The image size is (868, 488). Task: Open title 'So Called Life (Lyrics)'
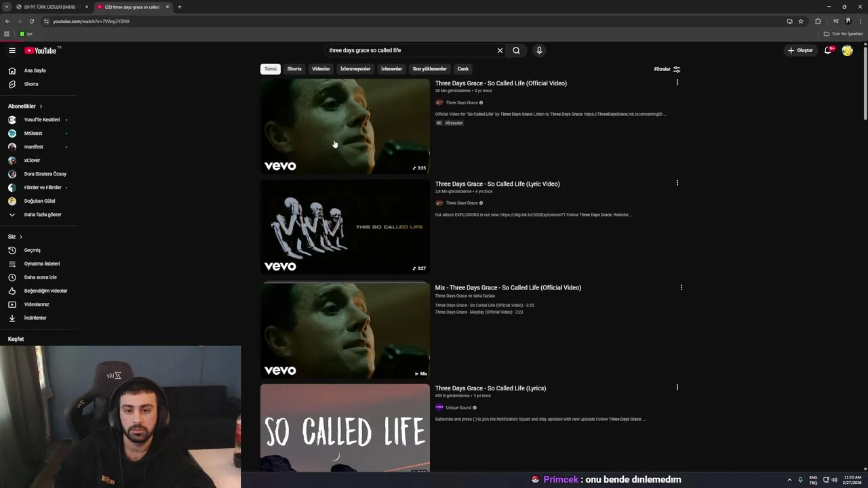pos(490,388)
